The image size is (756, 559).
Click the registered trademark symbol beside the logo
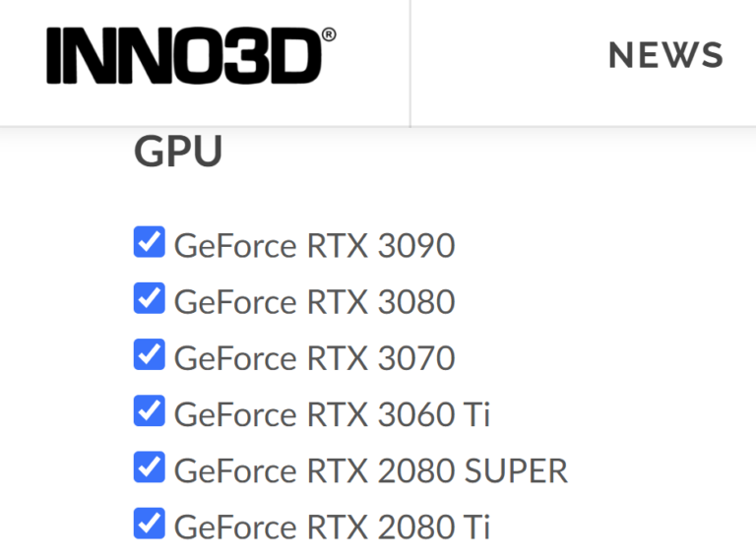329,34
